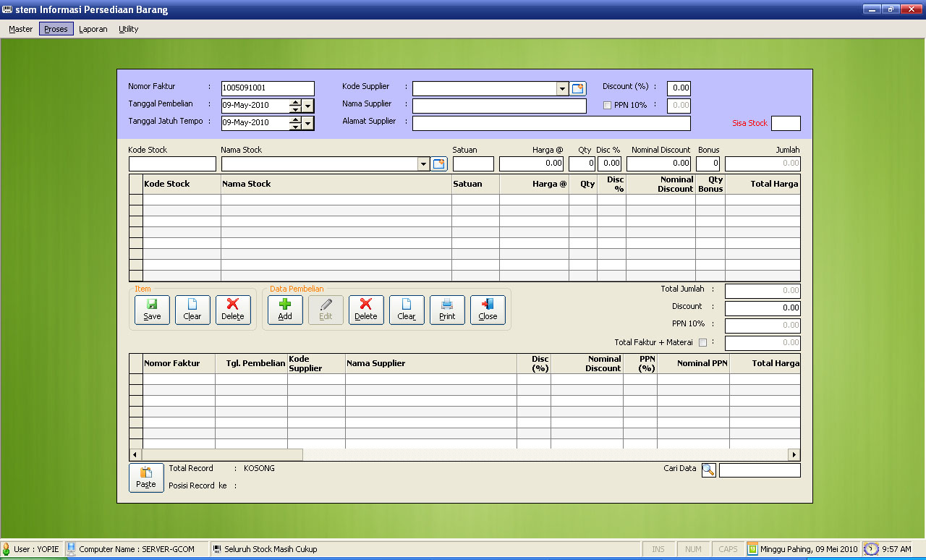Click Delete in the Data Pembelian group
The image size is (926, 560).
coord(366,310)
